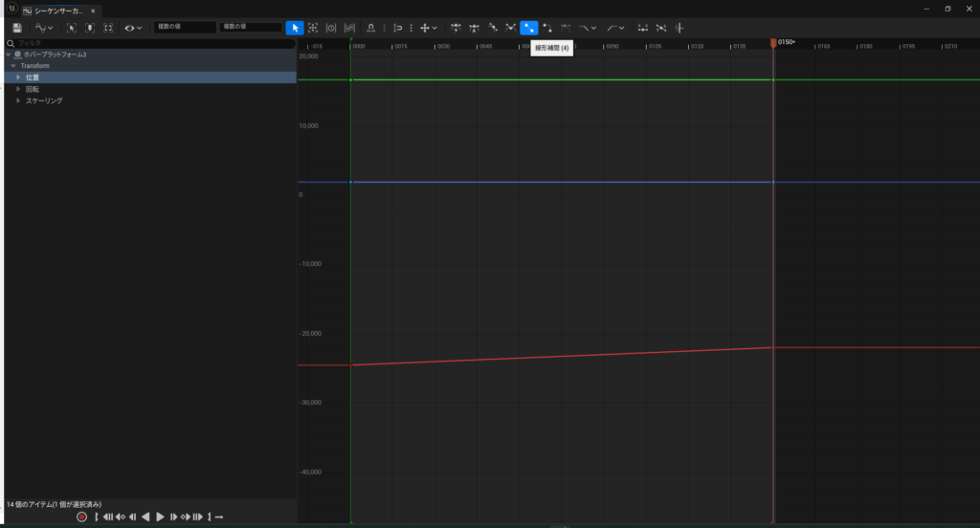Open the pre-infinity curve dropdown

(587, 28)
